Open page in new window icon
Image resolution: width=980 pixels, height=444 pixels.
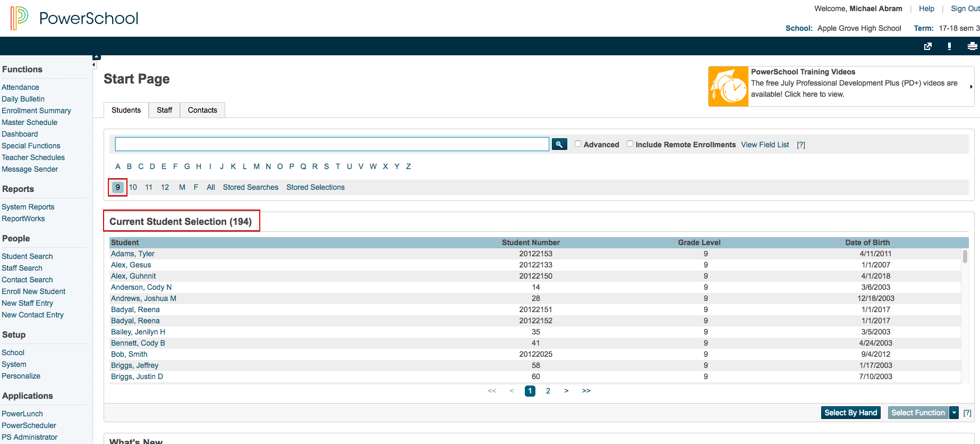tap(928, 46)
